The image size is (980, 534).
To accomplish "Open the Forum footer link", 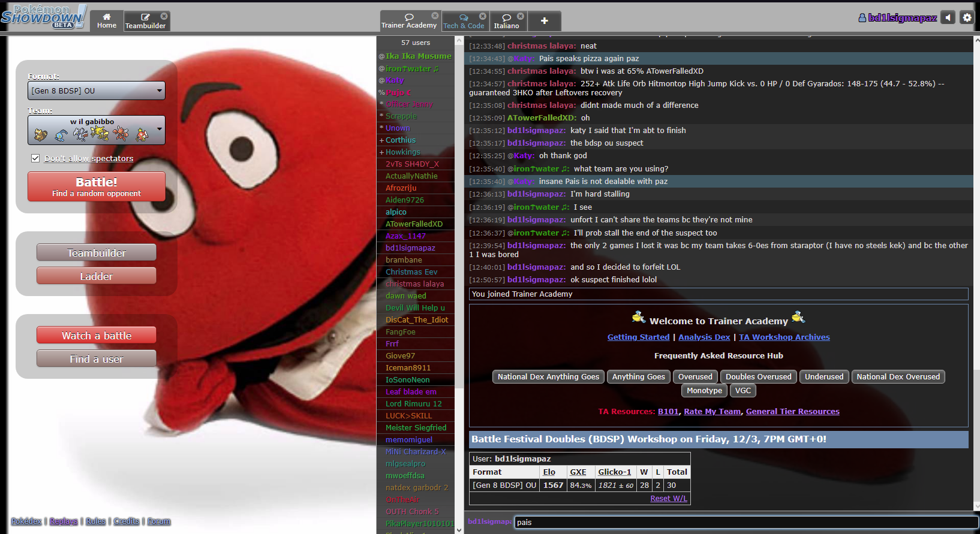I will (x=159, y=521).
